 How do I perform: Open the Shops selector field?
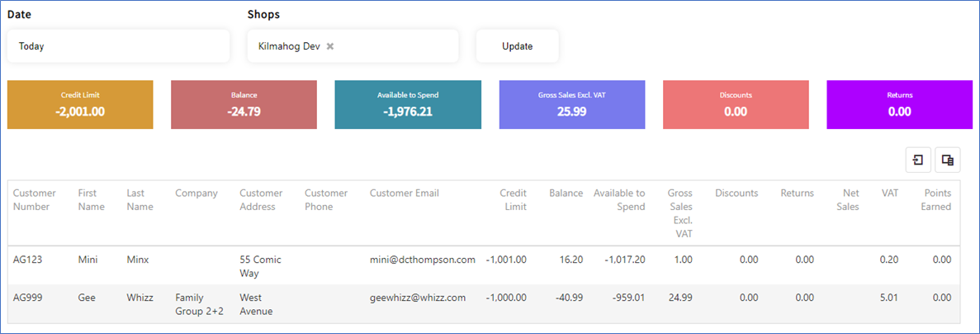[x=353, y=46]
